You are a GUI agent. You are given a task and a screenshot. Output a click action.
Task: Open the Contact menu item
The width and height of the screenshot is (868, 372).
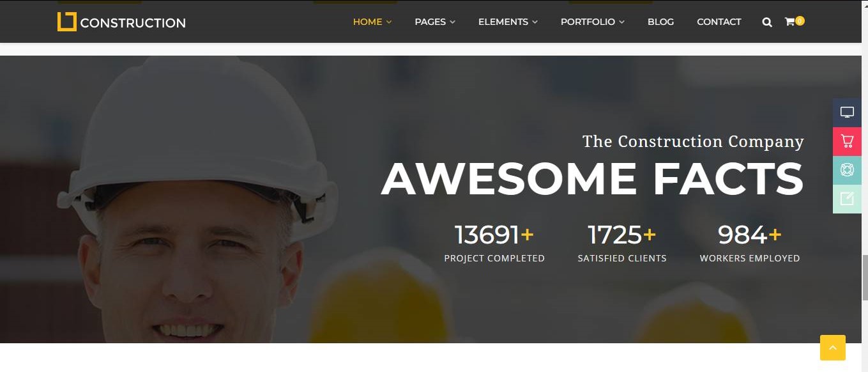click(719, 22)
